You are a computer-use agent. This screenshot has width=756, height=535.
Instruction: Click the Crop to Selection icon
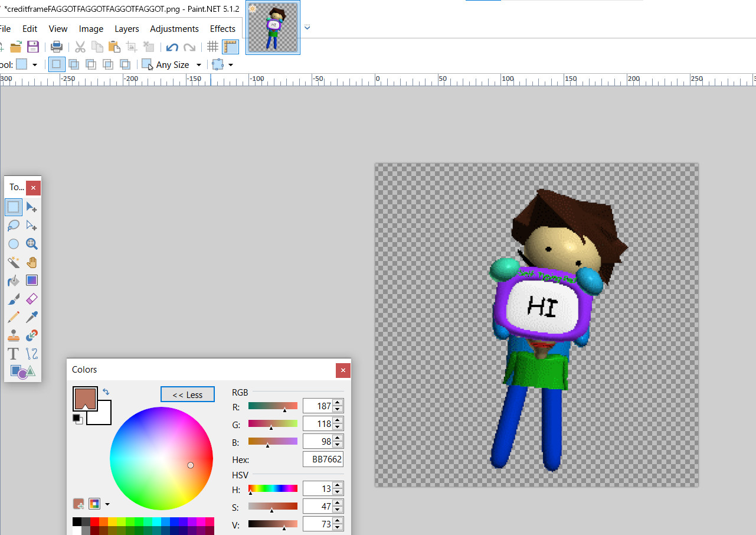pos(132,47)
